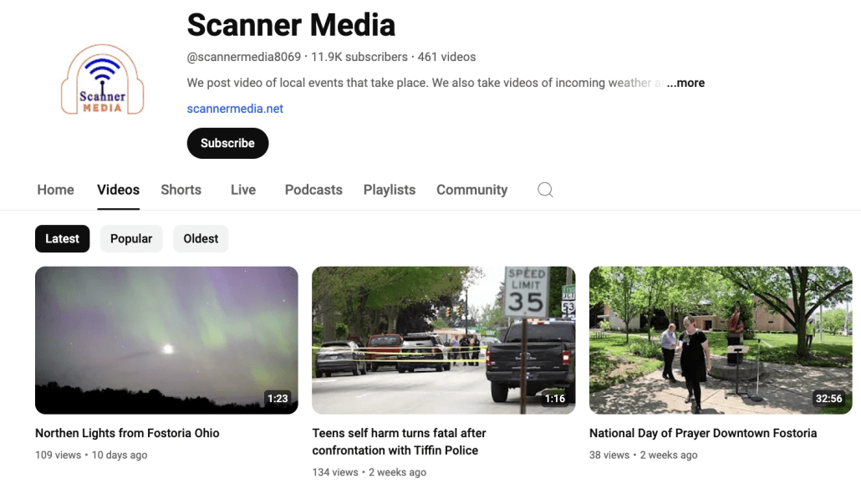
Task: Switch to the Community tab
Action: point(471,190)
